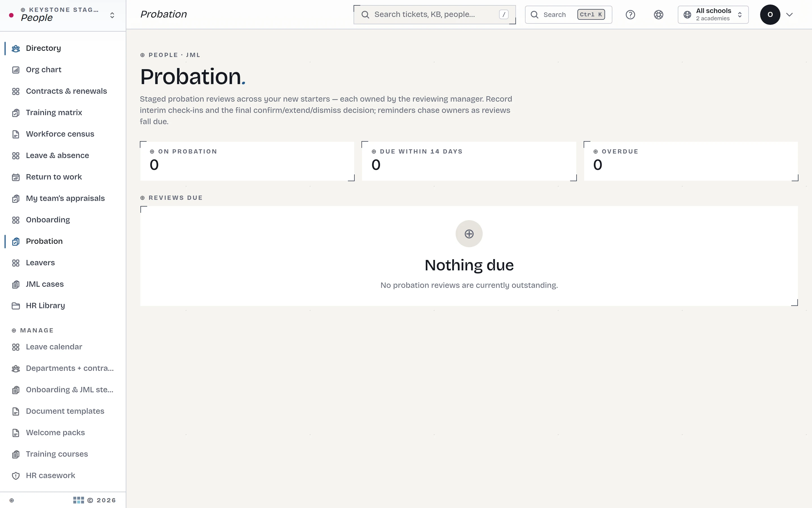Click the HR casework shield icon
The image size is (812, 508).
tap(16, 476)
